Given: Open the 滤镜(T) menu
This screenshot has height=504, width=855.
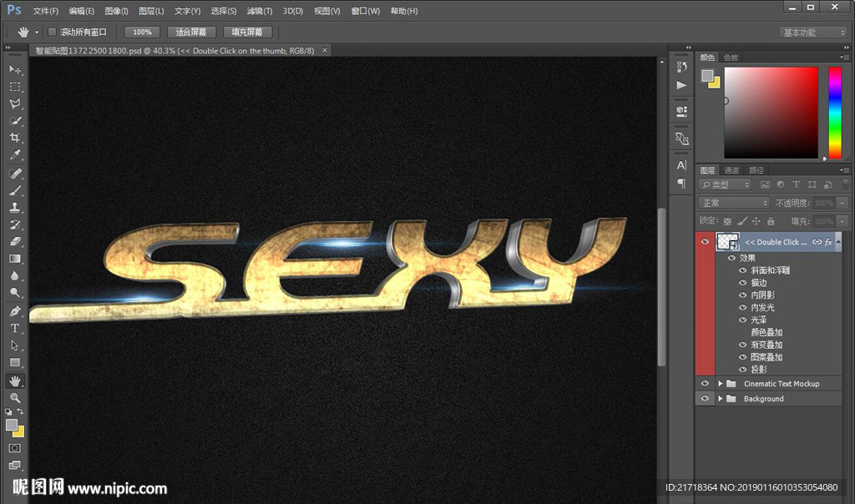Looking at the screenshot, I should click(x=260, y=11).
